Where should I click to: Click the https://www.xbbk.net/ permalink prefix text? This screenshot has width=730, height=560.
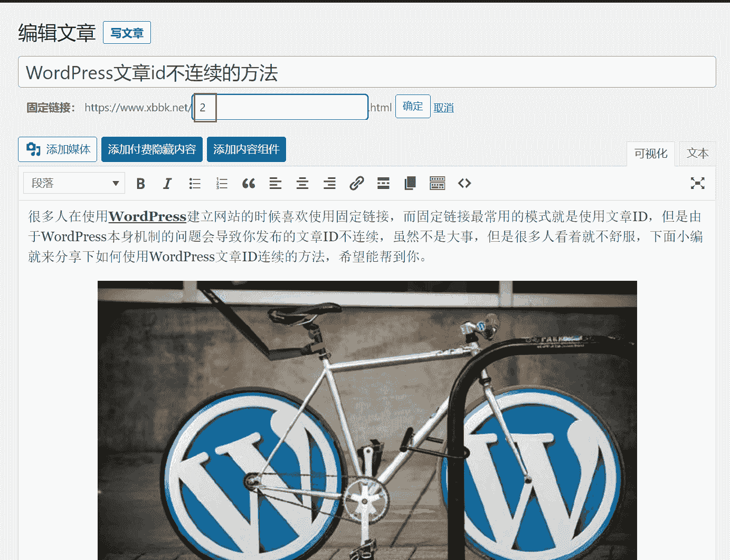coord(137,108)
